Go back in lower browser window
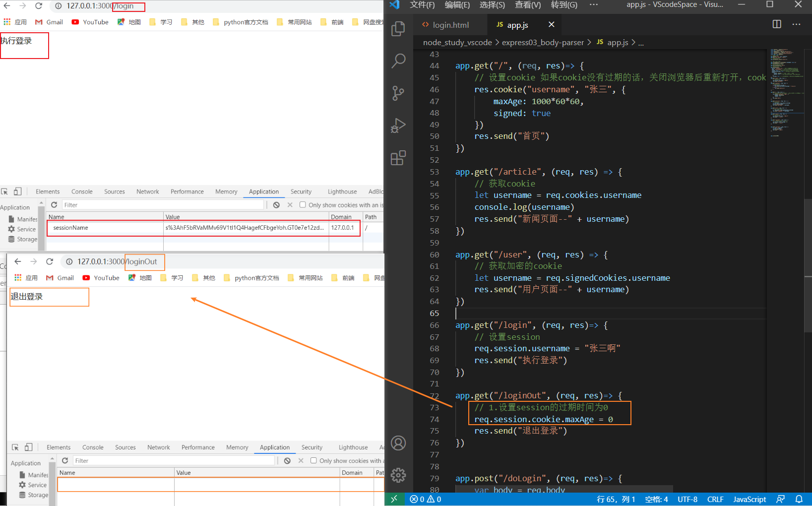 click(x=18, y=261)
